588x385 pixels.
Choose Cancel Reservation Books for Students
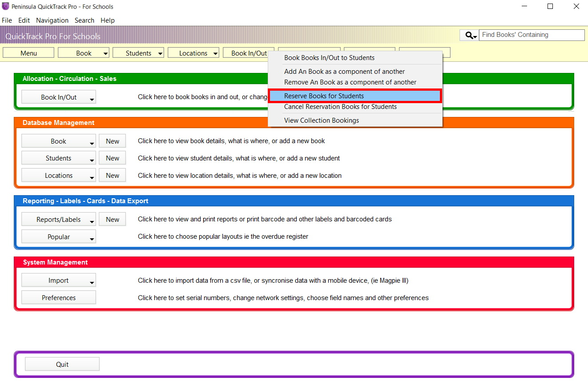click(x=355, y=107)
